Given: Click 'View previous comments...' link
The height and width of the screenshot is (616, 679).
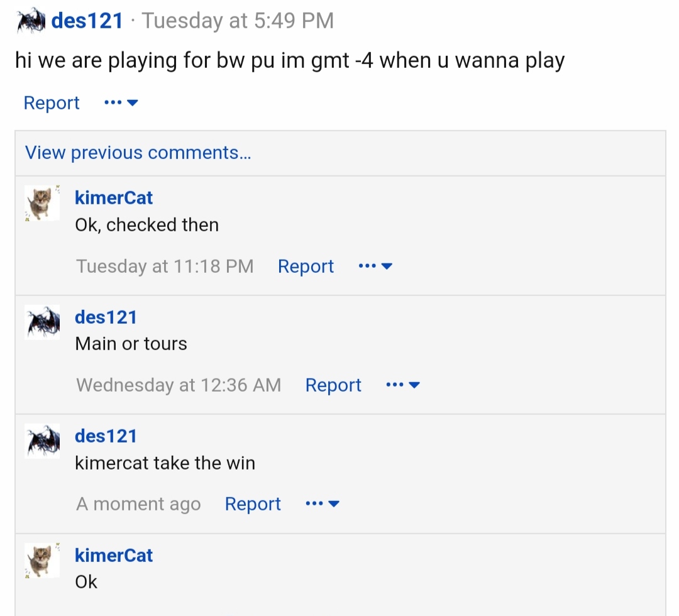Looking at the screenshot, I should coord(138,153).
